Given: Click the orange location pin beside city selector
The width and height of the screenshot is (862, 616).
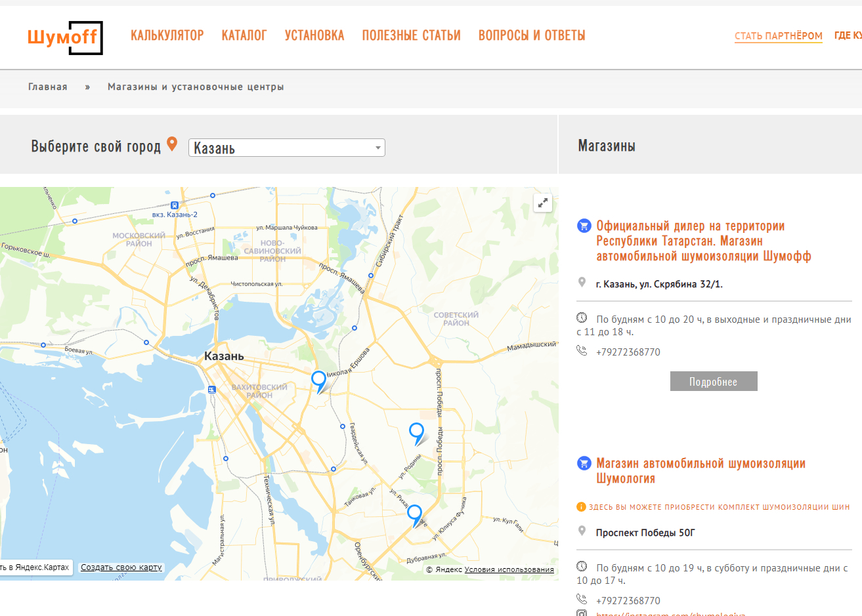Looking at the screenshot, I should [x=172, y=144].
